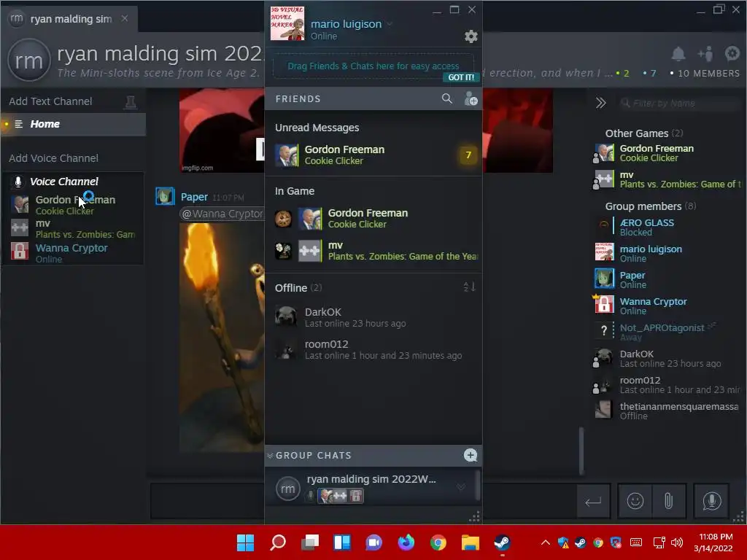Viewport: 747px width, 560px height.
Task: Collapse the Group members section
Action: click(643, 206)
